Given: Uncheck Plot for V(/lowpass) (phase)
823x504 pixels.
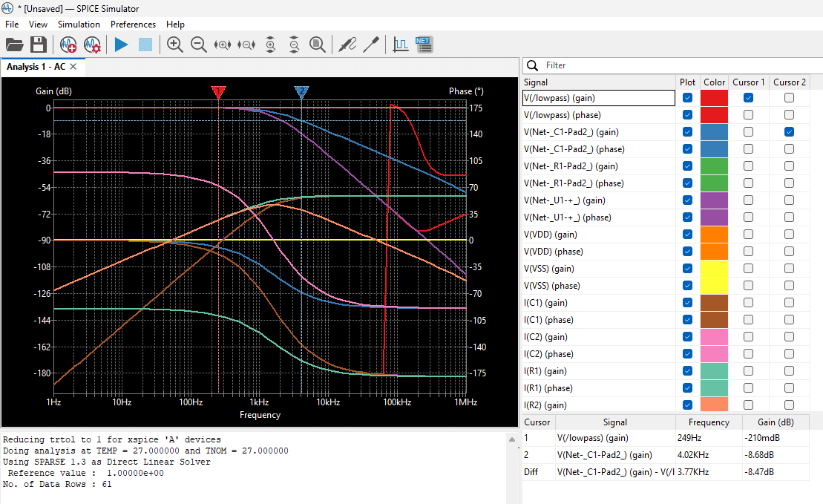Looking at the screenshot, I should coord(687,114).
